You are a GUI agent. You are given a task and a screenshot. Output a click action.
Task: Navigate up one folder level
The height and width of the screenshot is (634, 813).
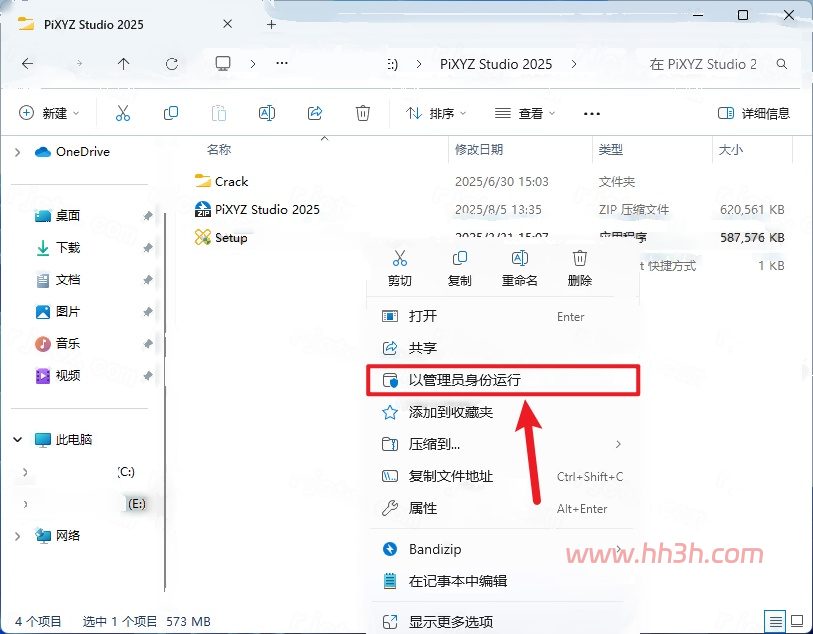(x=123, y=64)
